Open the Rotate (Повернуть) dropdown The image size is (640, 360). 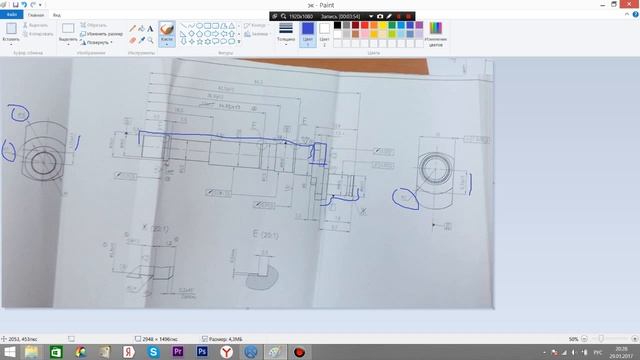tap(96, 42)
